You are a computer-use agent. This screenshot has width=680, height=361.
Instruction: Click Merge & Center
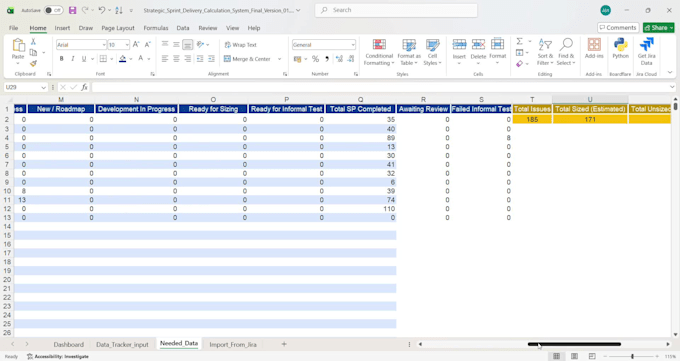(247, 59)
